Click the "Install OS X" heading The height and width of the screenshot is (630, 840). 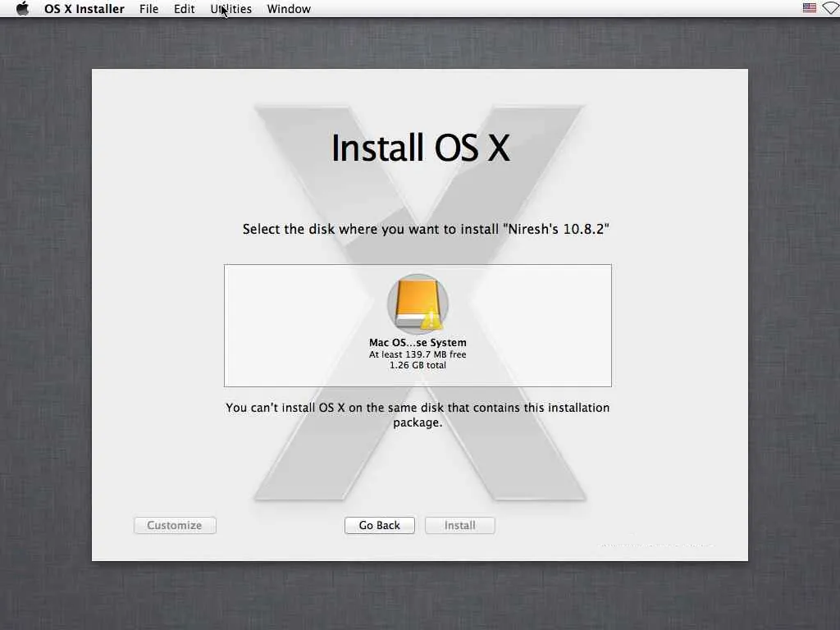421,148
